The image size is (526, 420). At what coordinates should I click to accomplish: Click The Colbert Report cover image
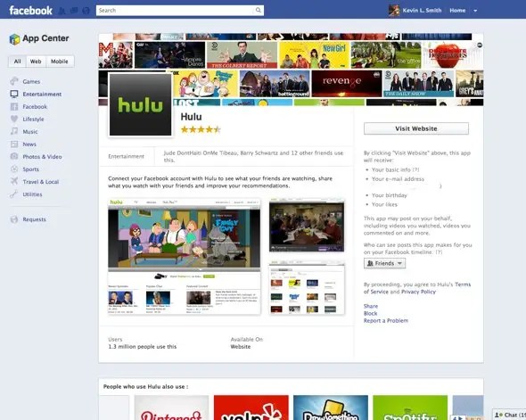pyautogui.click(x=242, y=54)
